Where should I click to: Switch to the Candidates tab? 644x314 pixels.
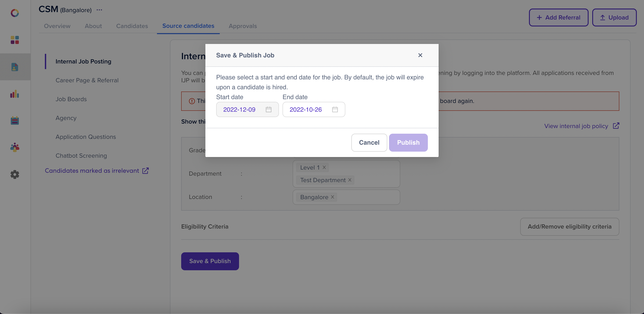coord(132,26)
